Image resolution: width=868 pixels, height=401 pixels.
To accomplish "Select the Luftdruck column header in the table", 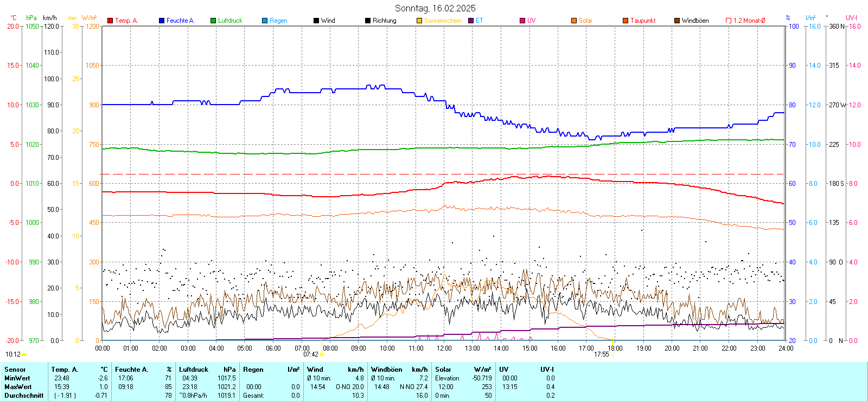I will [x=194, y=370].
